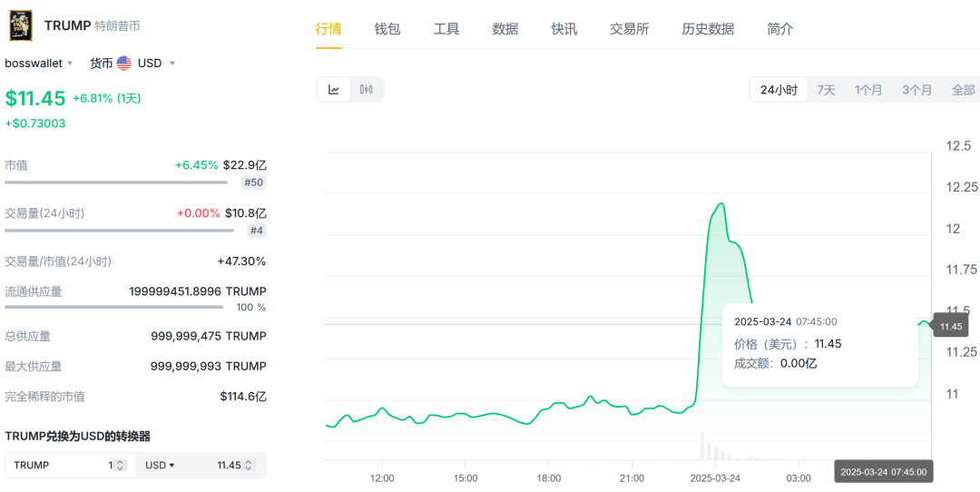
Task: Open the 数据 tab
Action: (x=505, y=29)
